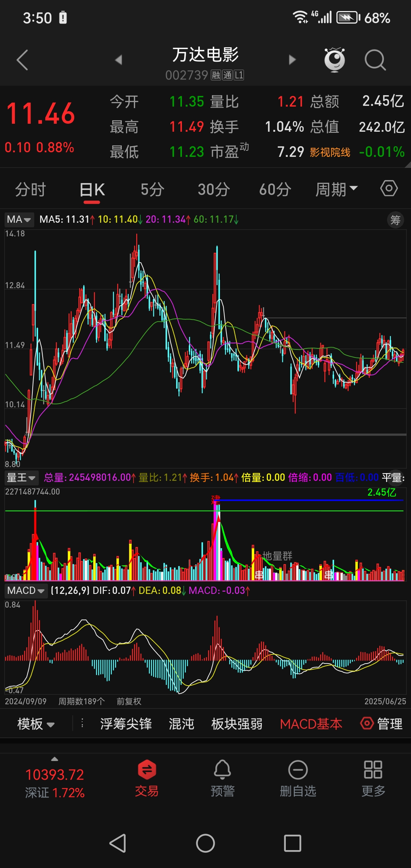Select 浮筹尖锋 indicator template
The height and width of the screenshot is (868, 411).
click(126, 724)
